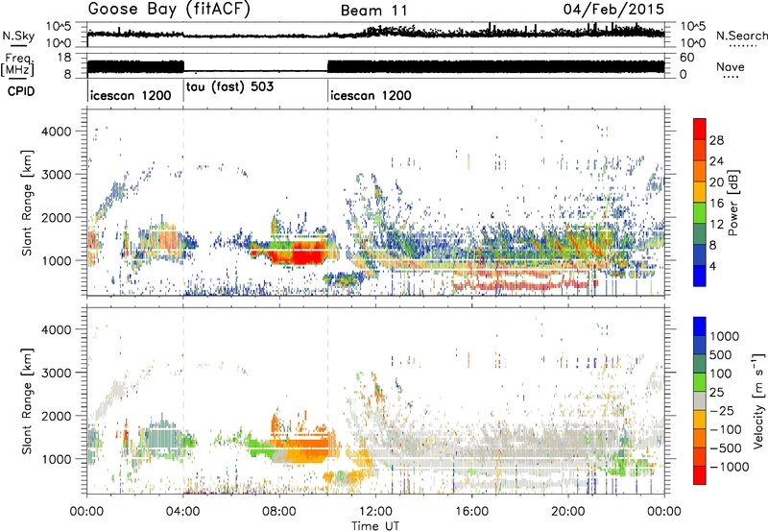Screen dimensions: 768x532
Task: Click the blue bottom segment of Power color bar
Action: (700, 276)
